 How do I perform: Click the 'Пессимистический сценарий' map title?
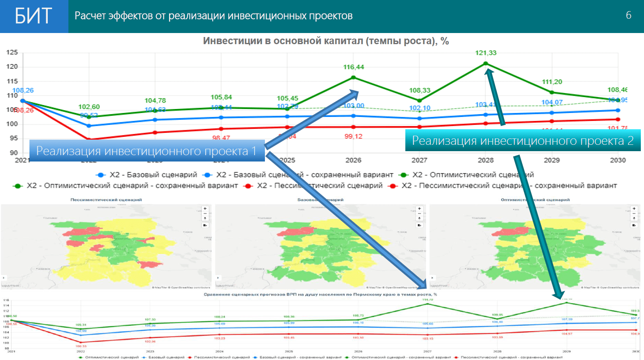pos(106,200)
